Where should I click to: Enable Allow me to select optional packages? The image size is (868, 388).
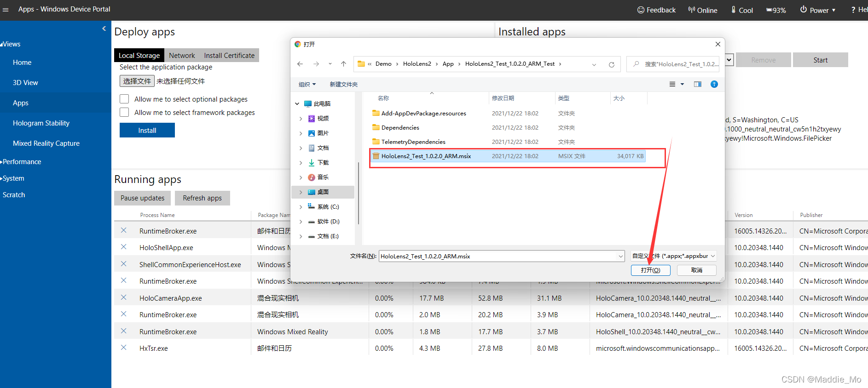[124, 99]
